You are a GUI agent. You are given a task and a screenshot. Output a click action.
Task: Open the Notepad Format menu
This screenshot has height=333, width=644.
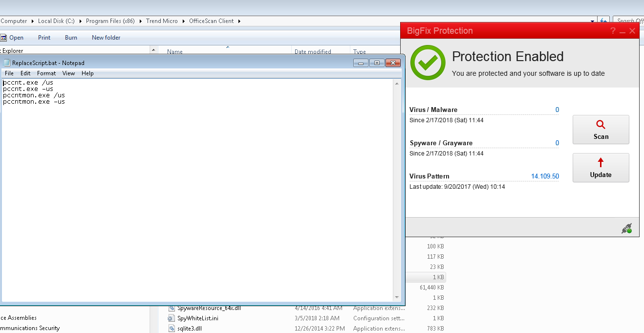coord(46,73)
